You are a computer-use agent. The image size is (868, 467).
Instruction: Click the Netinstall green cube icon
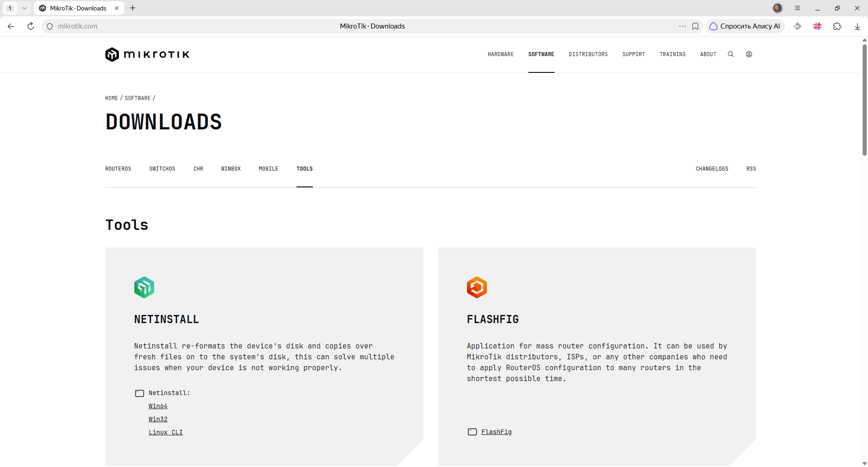pos(144,287)
